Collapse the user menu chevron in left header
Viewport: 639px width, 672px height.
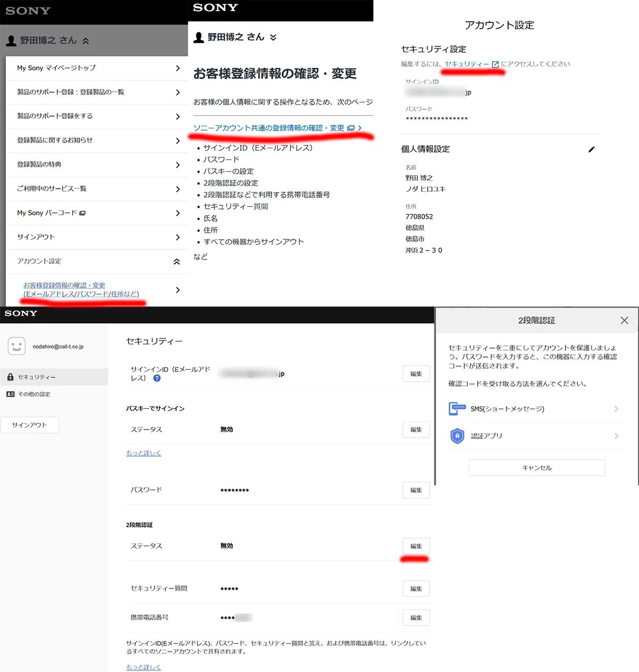click(86, 41)
